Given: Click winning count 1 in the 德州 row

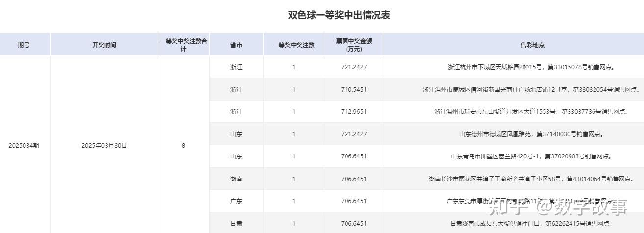Looking at the screenshot, I should coord(294,134).
